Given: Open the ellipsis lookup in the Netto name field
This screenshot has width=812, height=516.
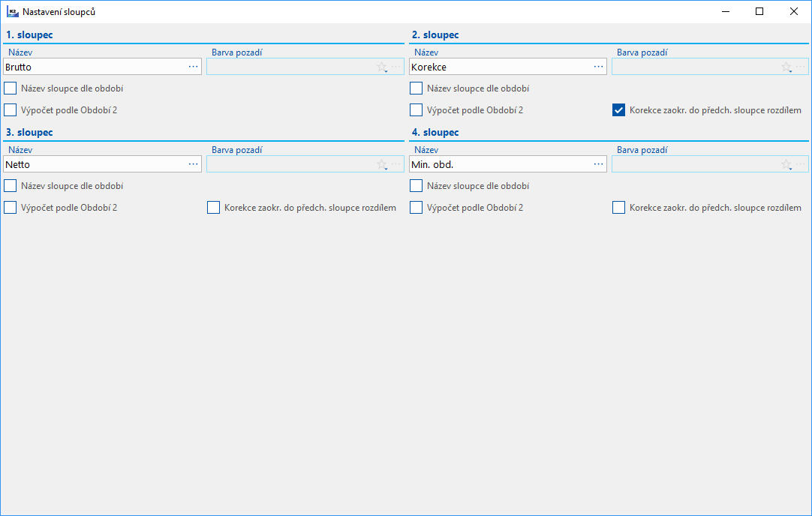Looking at the screenshot, I should tap(194, 164).
